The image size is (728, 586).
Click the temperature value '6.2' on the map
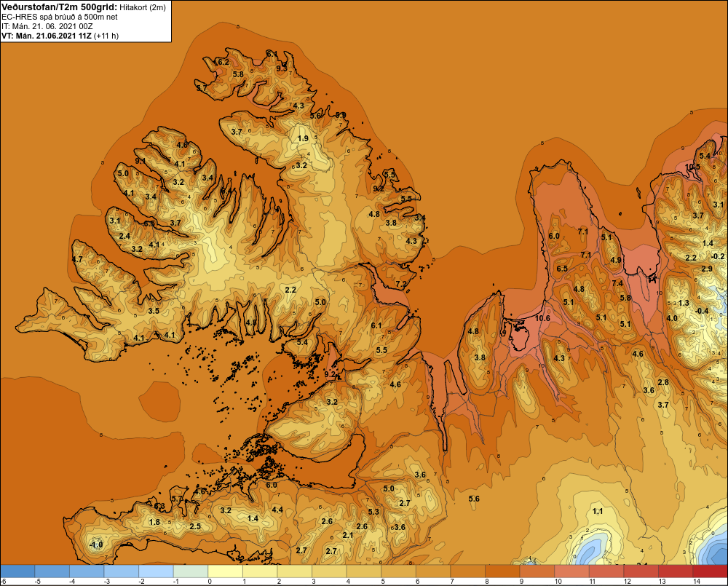pos(223,62)
